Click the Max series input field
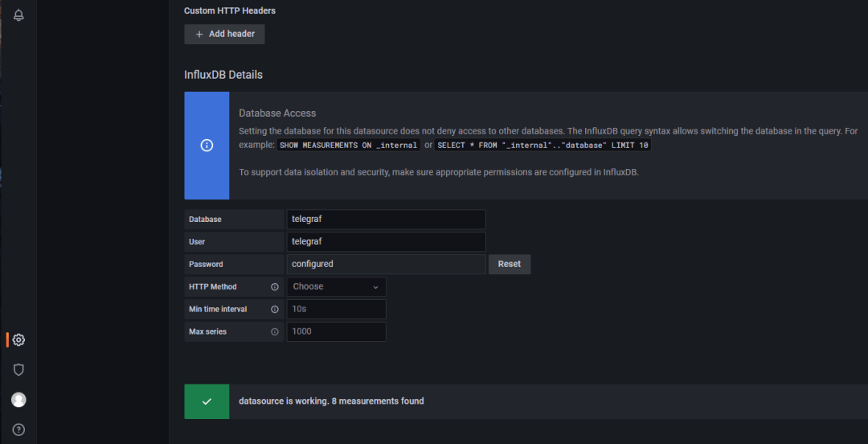Viewport: 868px width, 444px height. tap(336, 331)
